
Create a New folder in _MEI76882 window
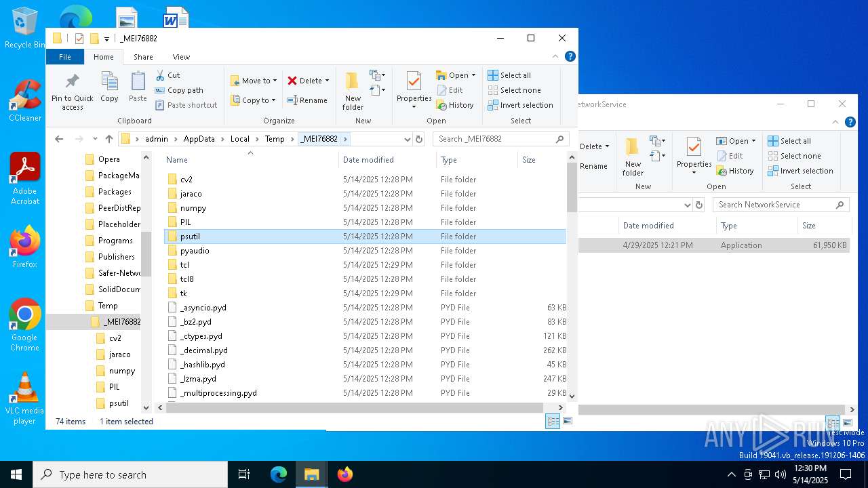tap(353, 91)
